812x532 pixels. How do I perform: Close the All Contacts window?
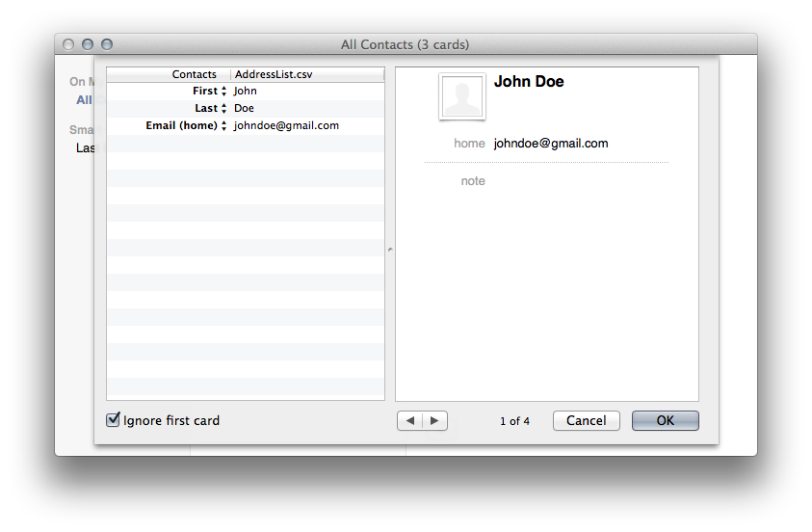point(68,44)
